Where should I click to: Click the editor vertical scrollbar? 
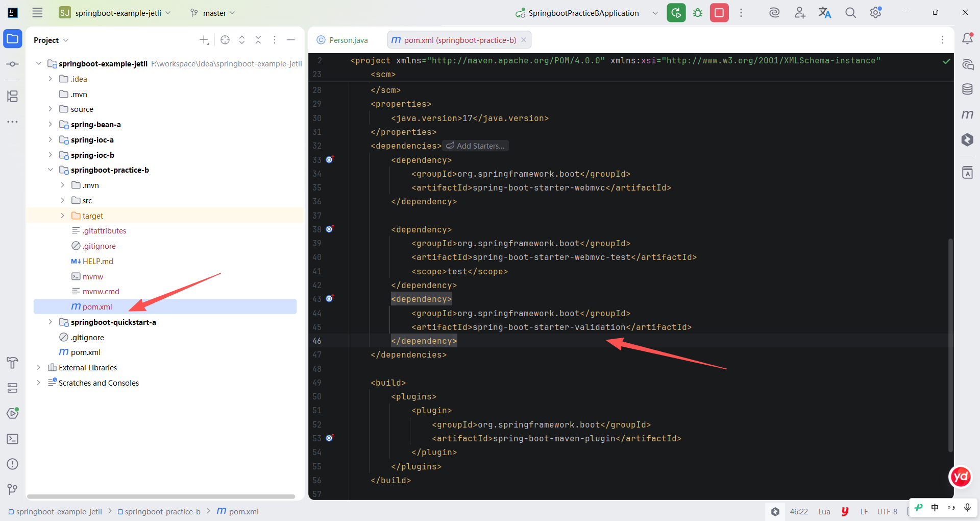[950, 345]
